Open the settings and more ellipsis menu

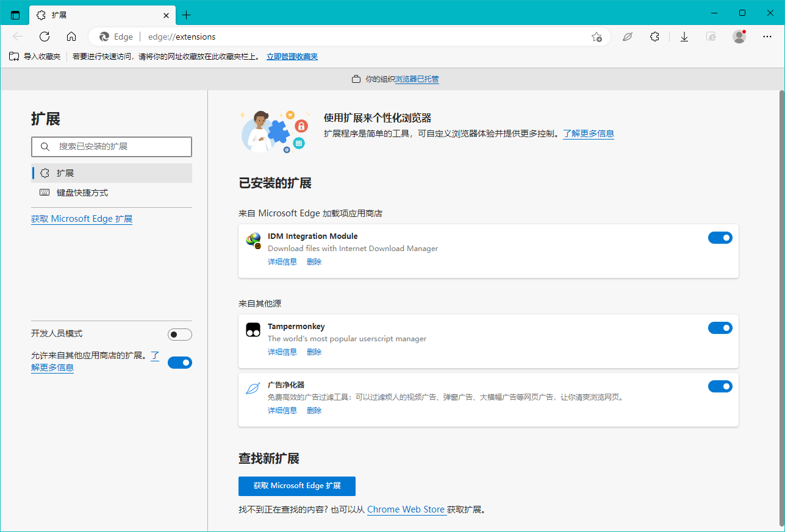[767, 37]
